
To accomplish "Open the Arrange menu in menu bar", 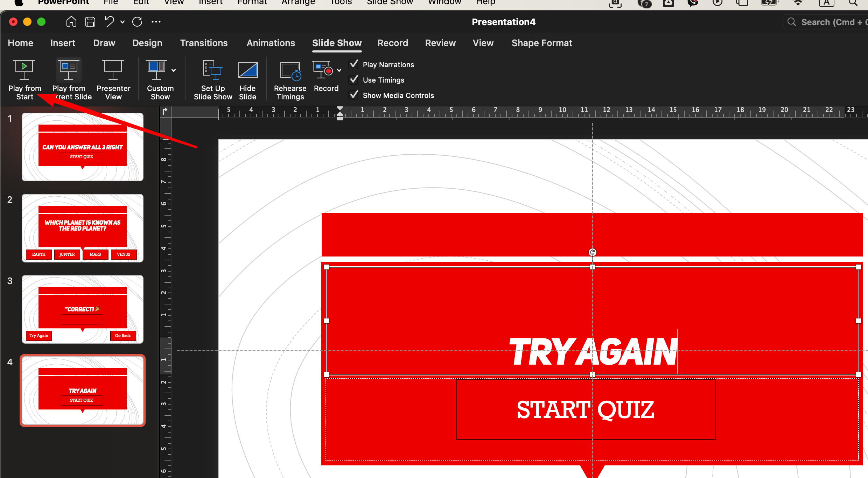I will click(x=298, y=2).
